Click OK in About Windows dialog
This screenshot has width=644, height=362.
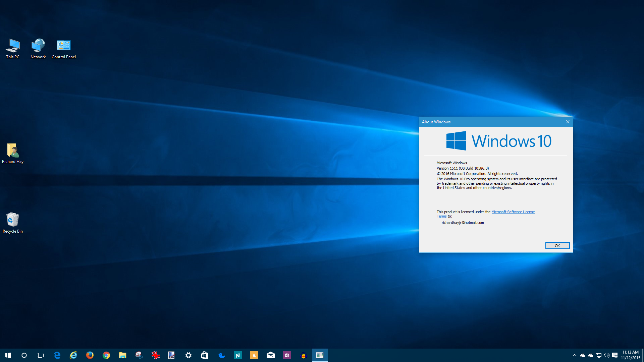point(557,246)
